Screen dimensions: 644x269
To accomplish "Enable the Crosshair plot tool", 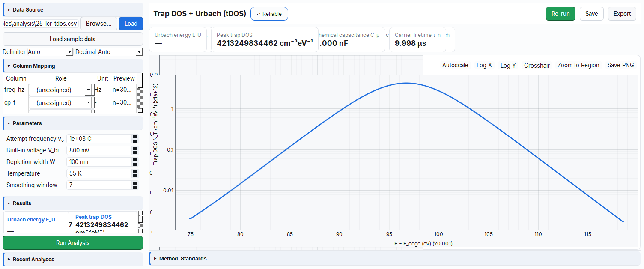I will pos(537,65).
